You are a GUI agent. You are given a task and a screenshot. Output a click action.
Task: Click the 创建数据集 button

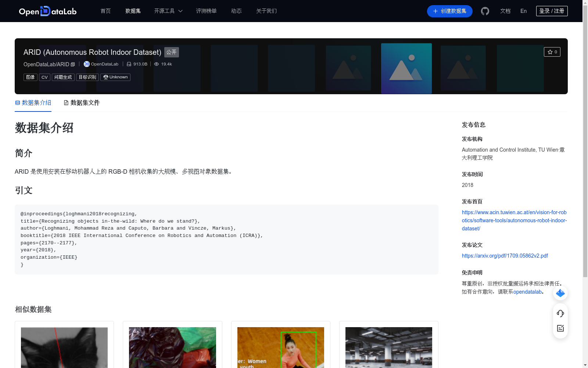click(x=450, y=11)
